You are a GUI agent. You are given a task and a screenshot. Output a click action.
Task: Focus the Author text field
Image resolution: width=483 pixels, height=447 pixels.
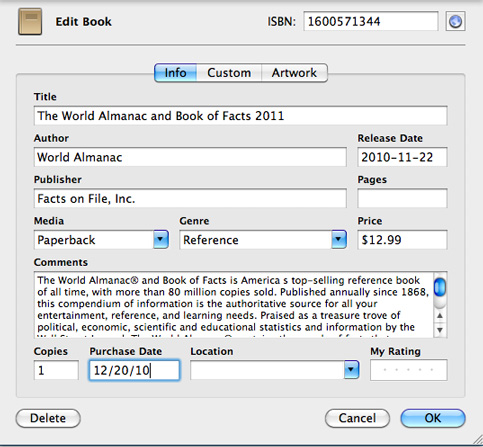tap(190, 157)
